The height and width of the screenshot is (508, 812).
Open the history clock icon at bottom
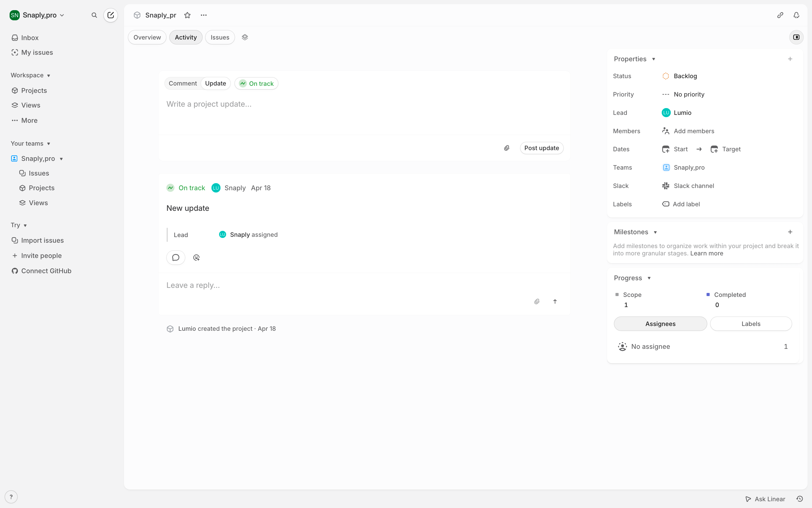800,499
